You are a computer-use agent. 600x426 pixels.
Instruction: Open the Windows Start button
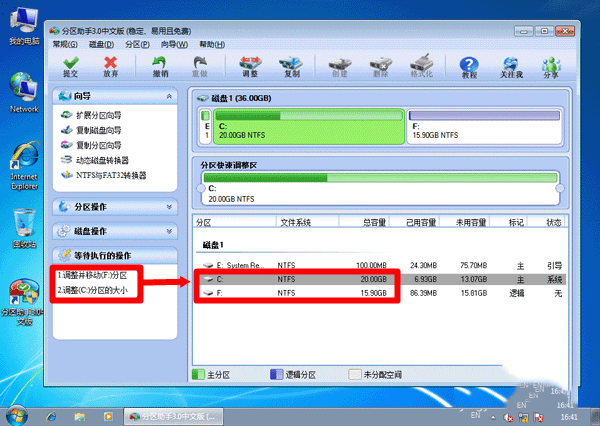(x=17, y=416)
